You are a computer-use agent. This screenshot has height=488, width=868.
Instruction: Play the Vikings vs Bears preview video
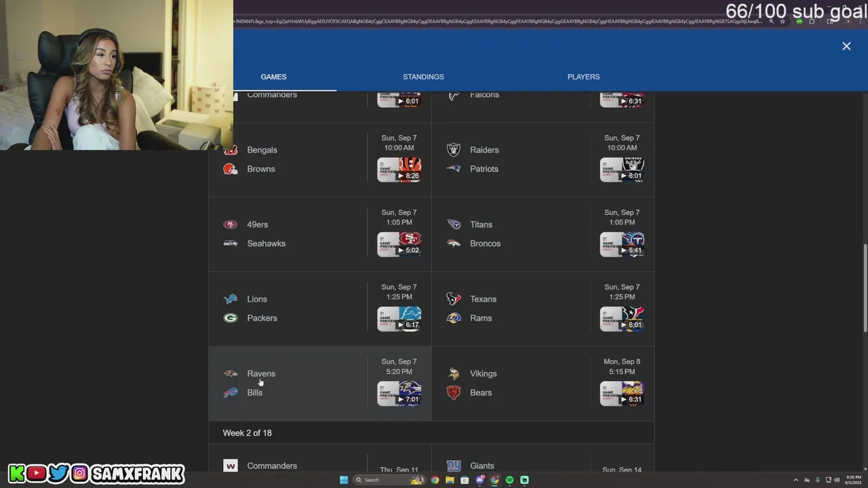point(622,393)
